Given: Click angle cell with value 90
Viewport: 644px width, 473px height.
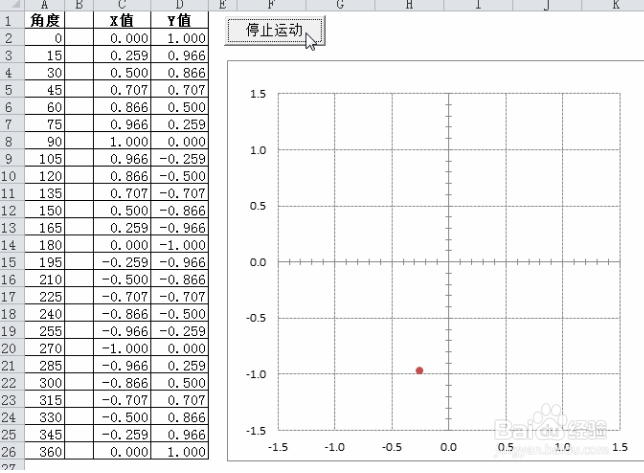Looking at the screenshot, I should coord(45,142).
